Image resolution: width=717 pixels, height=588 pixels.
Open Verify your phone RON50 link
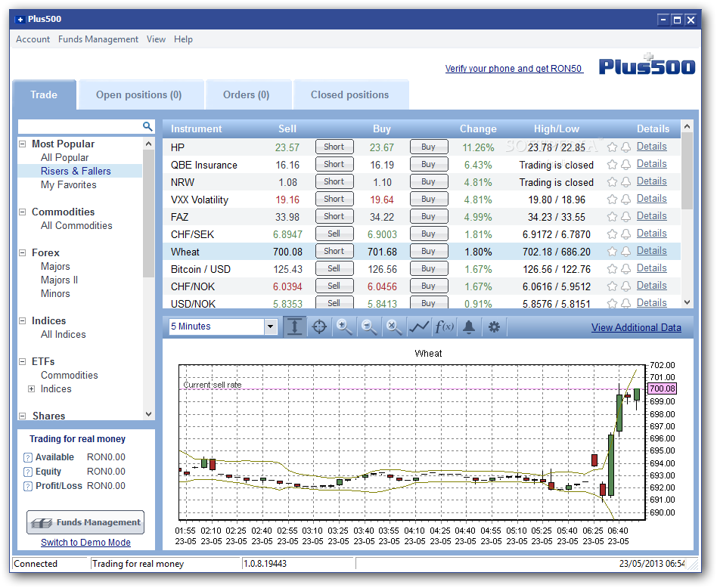tap(514, 69)
